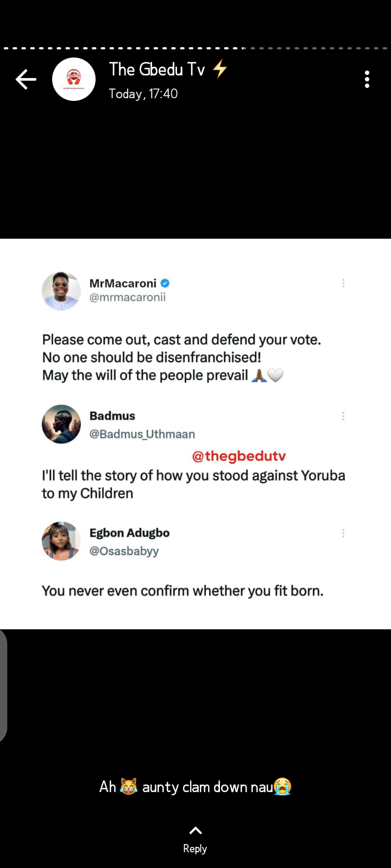Tap Egbon Adugbo's profile avatar
The width and height of the screenshot is (391, 868).
click(61, 541)
